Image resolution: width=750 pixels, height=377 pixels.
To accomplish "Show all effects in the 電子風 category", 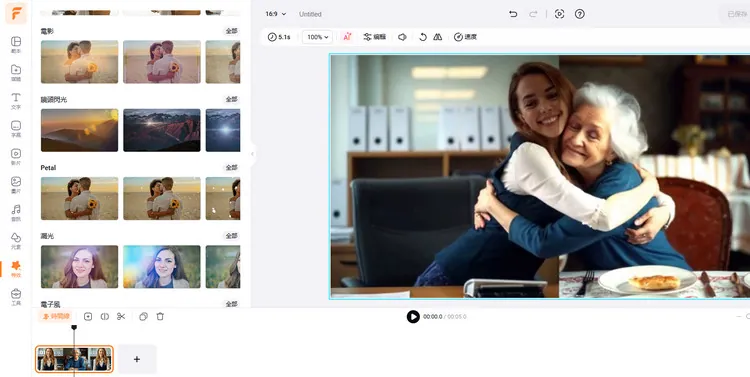I will (x=232, y=304).
